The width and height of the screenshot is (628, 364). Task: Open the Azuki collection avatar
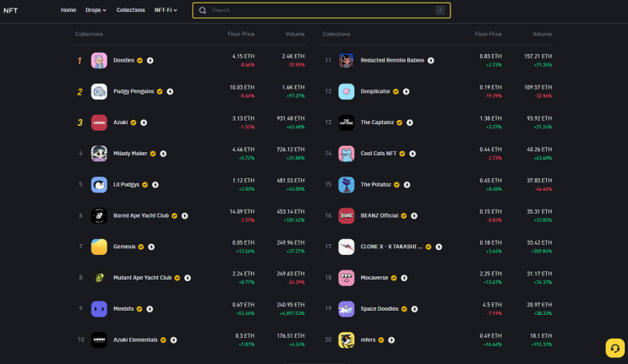coord(99,122)
